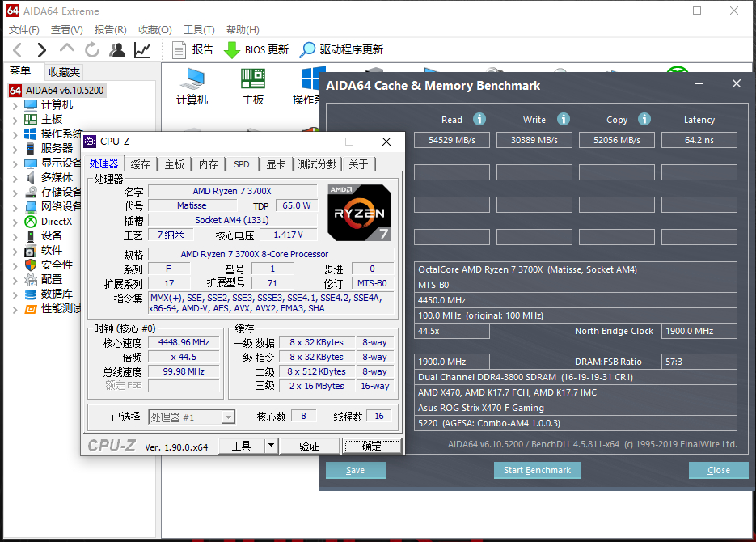Click the Read info icon
The image size is (756, 542).
click(479, 119)
